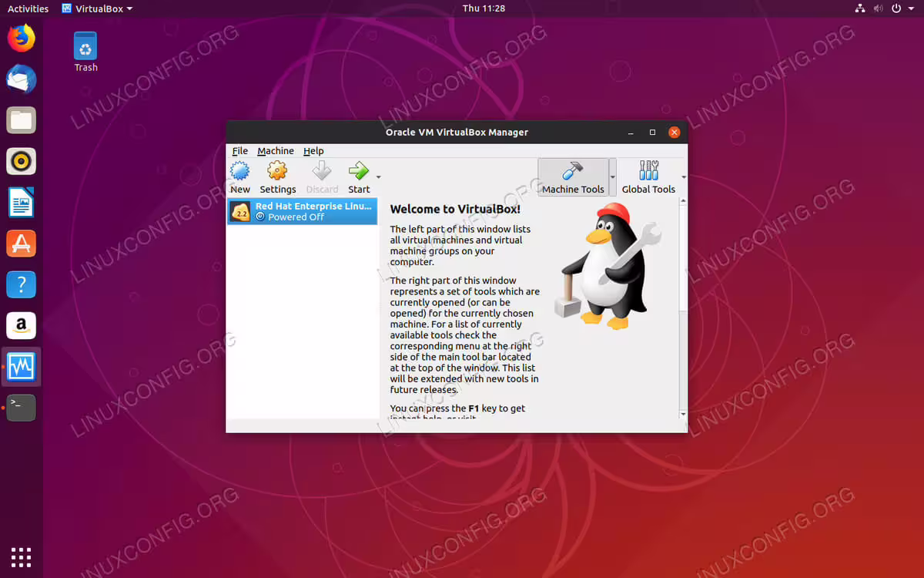Open LibreOffice Writer from the dock
Screen dimensions: 924x578
(x=22, y=203)
